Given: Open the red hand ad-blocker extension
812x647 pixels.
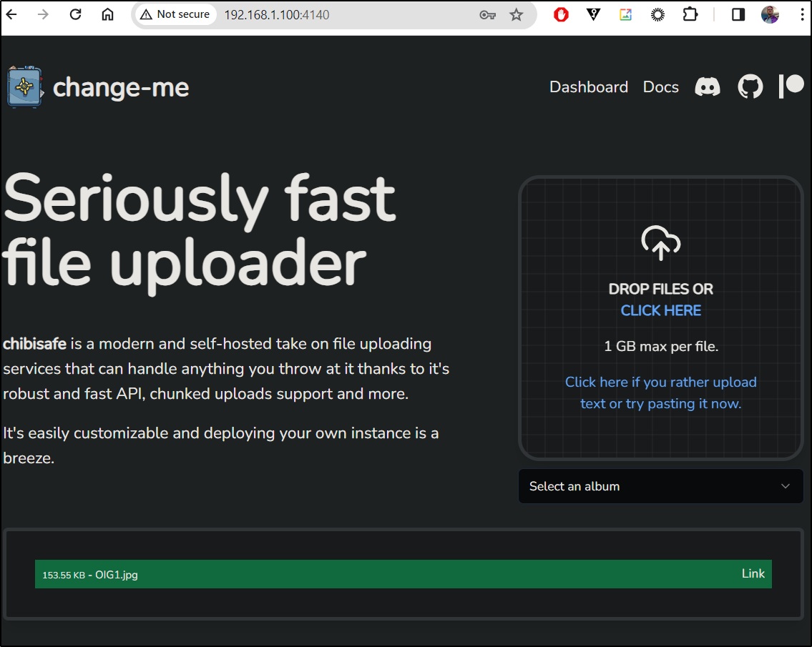Looking at the screenshot, I should tap(561, 14).
